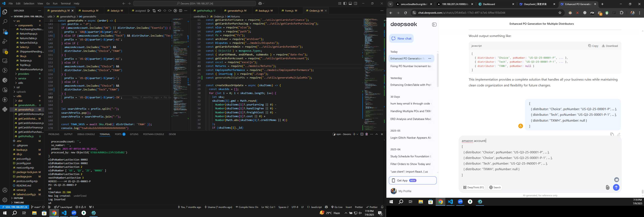
Task: Toggle primary side bar layout in VS Code title bar
Action: [345, 3]
